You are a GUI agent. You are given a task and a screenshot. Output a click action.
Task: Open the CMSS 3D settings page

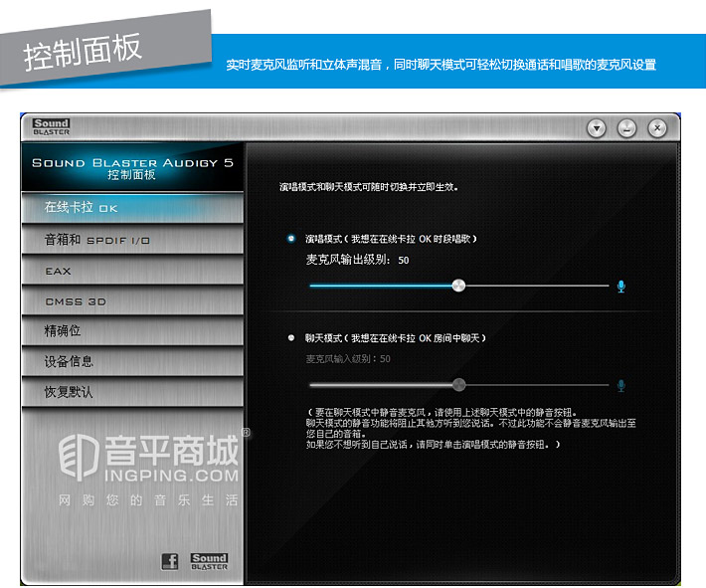point(132,301)
